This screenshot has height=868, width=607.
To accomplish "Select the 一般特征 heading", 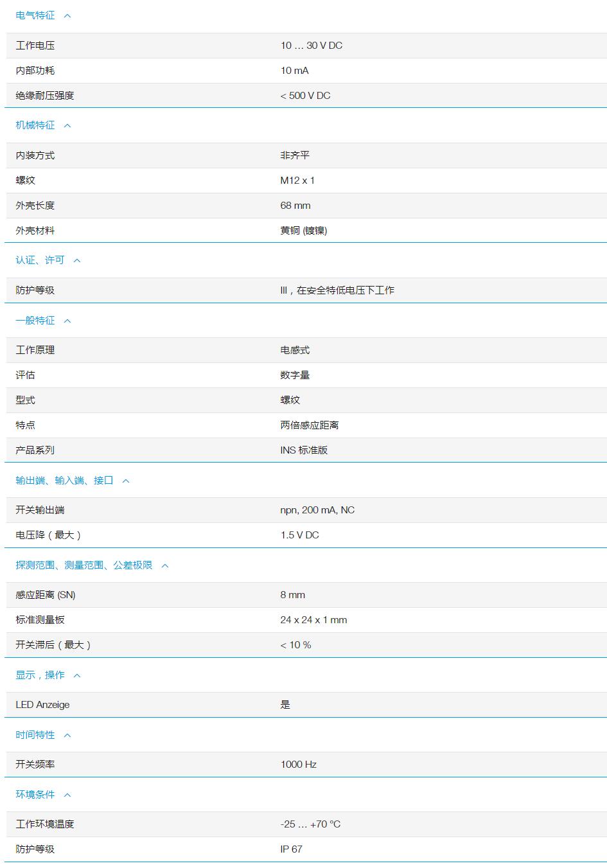I will (34, 320).
